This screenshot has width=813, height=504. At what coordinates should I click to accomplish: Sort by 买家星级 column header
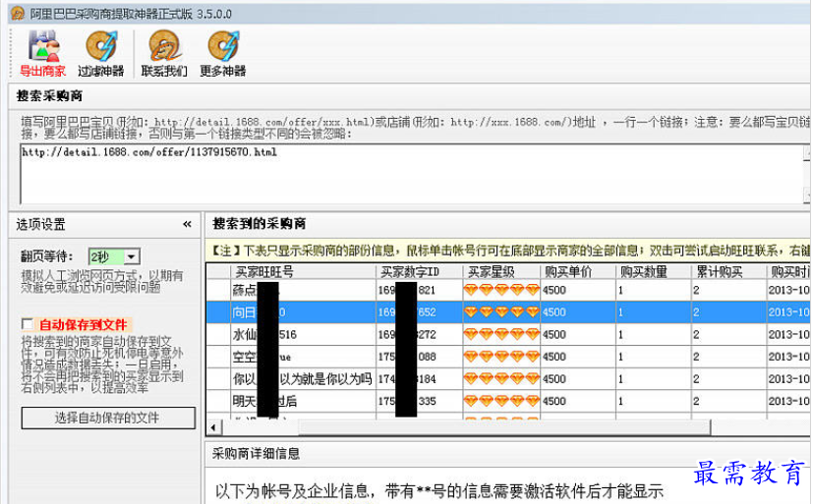point(501,272)
